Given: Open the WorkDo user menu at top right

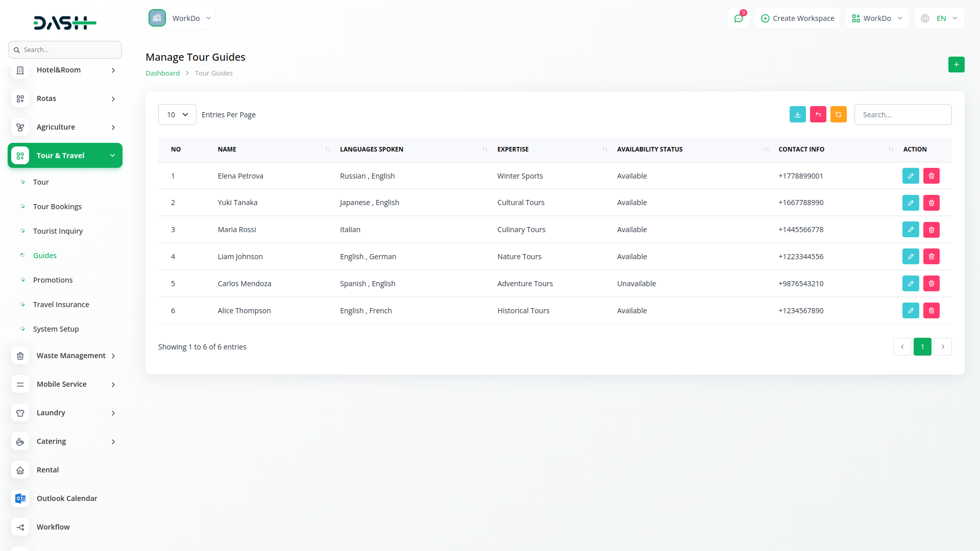Looking at the screenshot, I should [877, 18].
